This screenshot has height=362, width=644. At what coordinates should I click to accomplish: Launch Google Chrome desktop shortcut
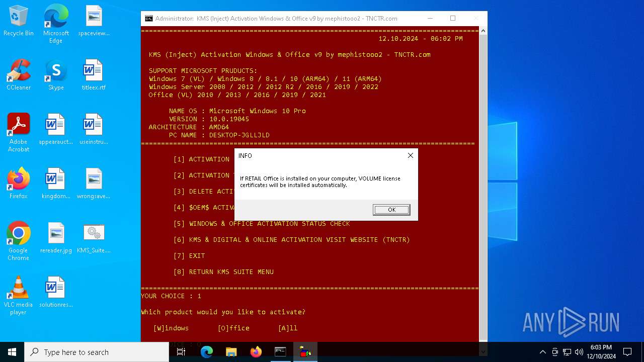19,241
